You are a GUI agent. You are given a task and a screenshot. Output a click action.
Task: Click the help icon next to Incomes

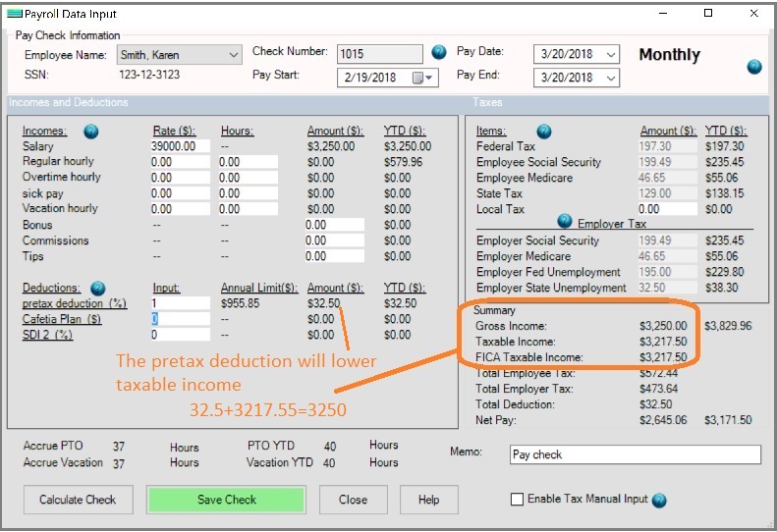(x=90, y=131)
